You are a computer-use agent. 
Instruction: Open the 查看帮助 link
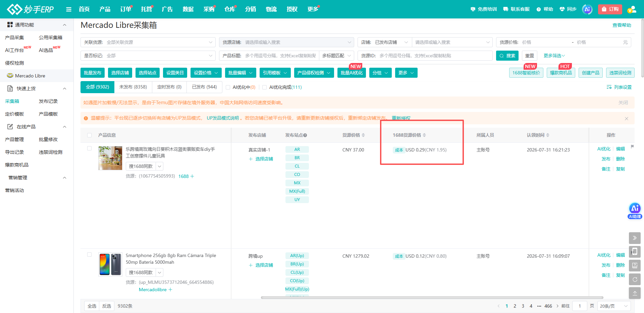[x=622, y=25]
